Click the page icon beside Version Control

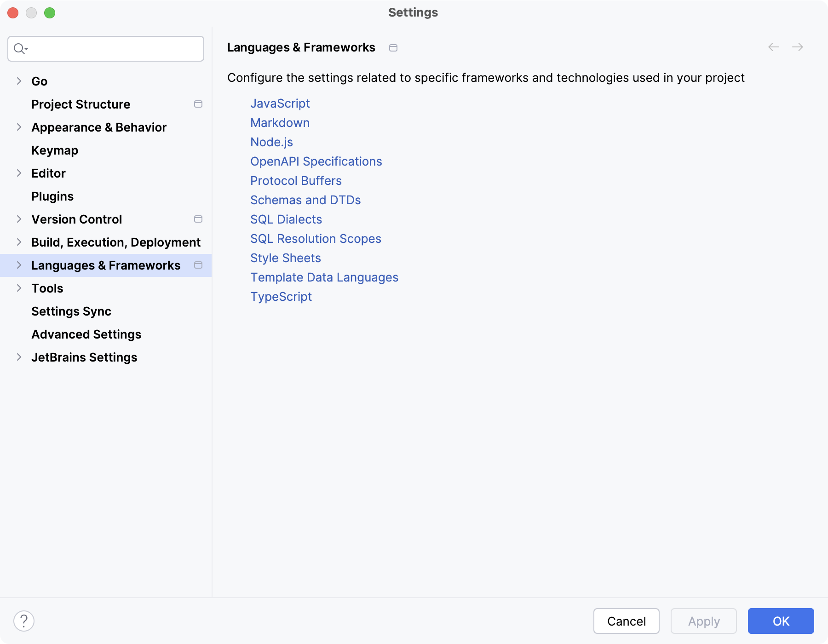pyautogui.click(x=198, y=219)
